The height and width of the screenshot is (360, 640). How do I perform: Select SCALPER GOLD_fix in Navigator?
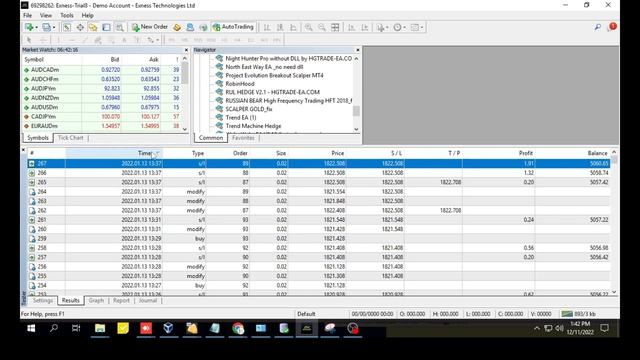(249, 109)
